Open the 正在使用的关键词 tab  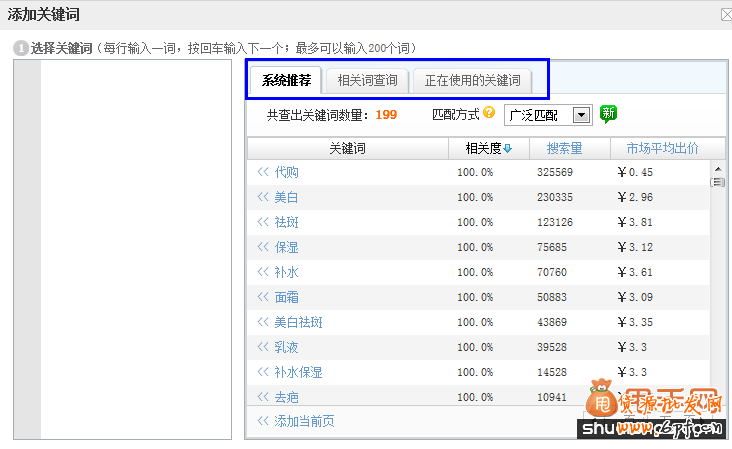pos(471,81)
